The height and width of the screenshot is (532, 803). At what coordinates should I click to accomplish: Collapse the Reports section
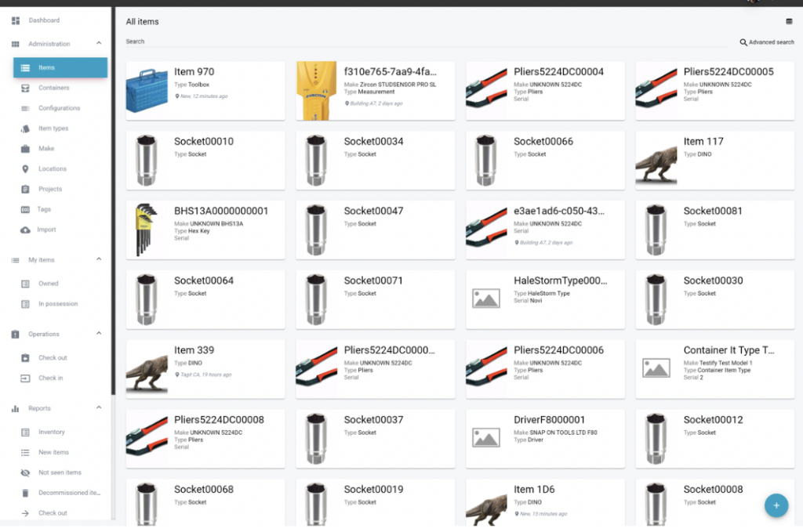coord(99,408)
